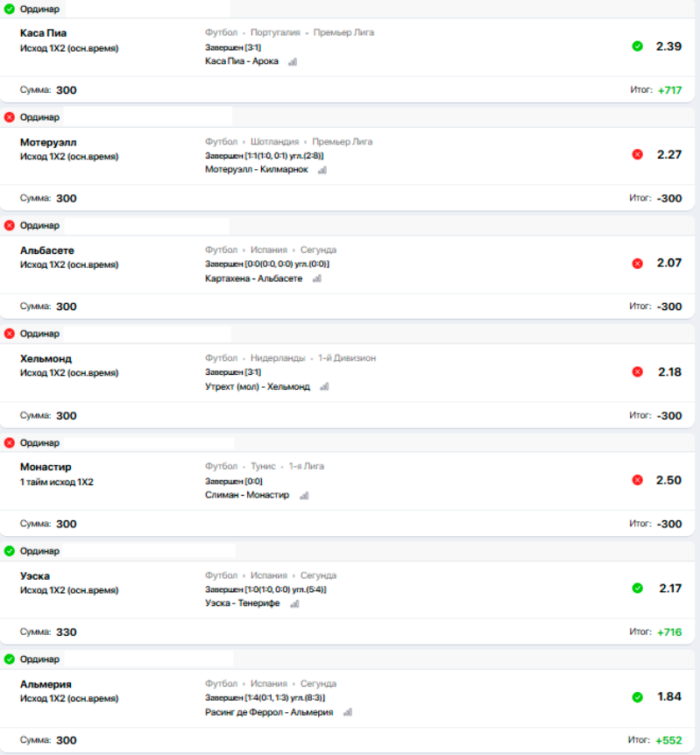
Task: Open stats icon beside Каса Пиа - Арока
Action: (293, 62)
